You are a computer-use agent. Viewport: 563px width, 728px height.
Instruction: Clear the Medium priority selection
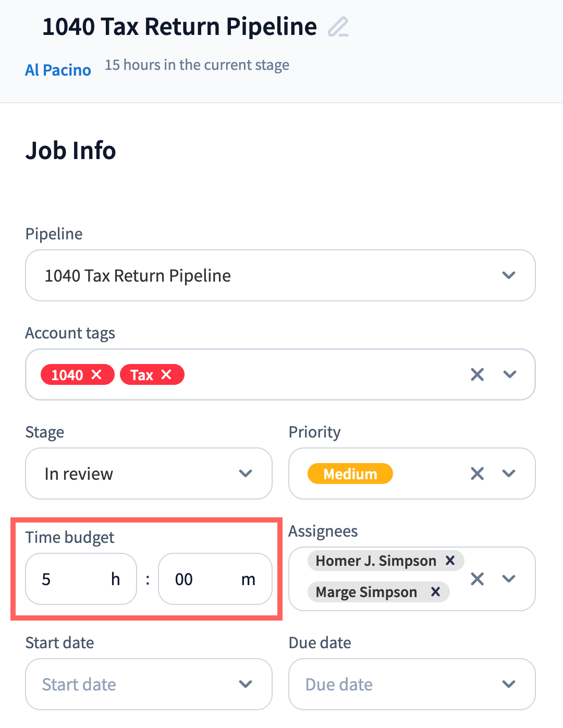477,474
